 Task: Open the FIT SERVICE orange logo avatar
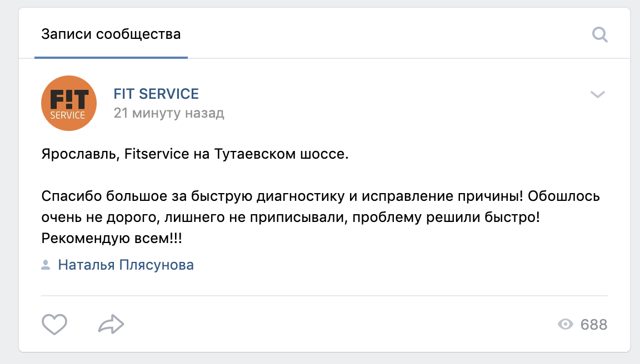point(69,103)
